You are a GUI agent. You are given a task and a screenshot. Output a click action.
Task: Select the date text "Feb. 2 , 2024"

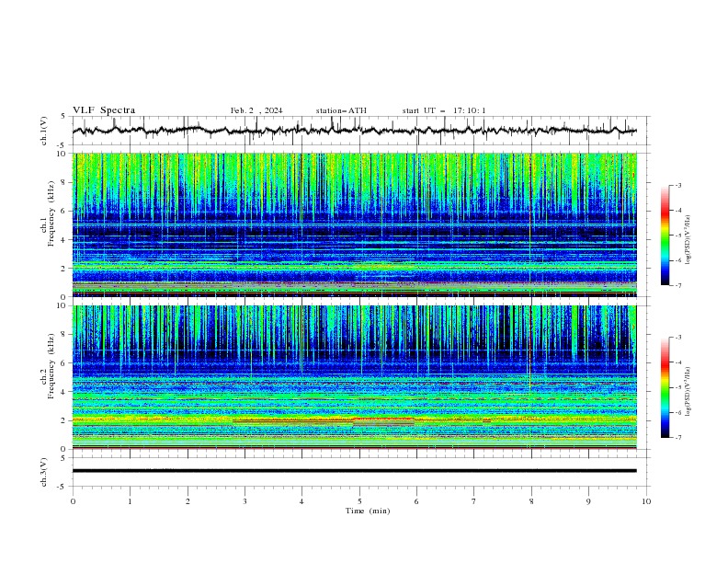[x=256, y=110]
